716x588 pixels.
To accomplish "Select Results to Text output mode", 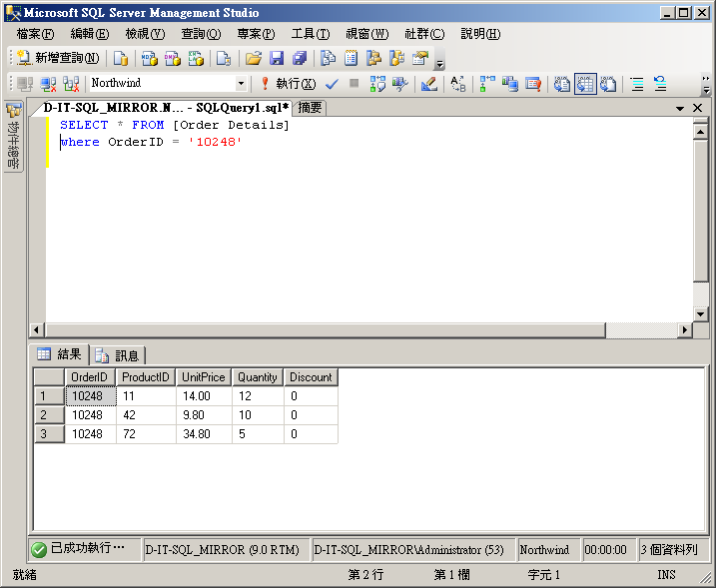I will click(x=562, y=84).
